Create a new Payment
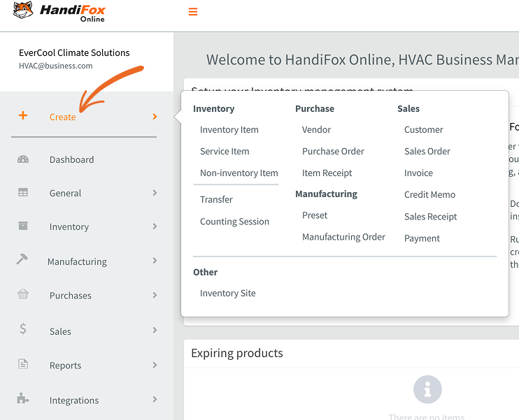 [422, 238]
